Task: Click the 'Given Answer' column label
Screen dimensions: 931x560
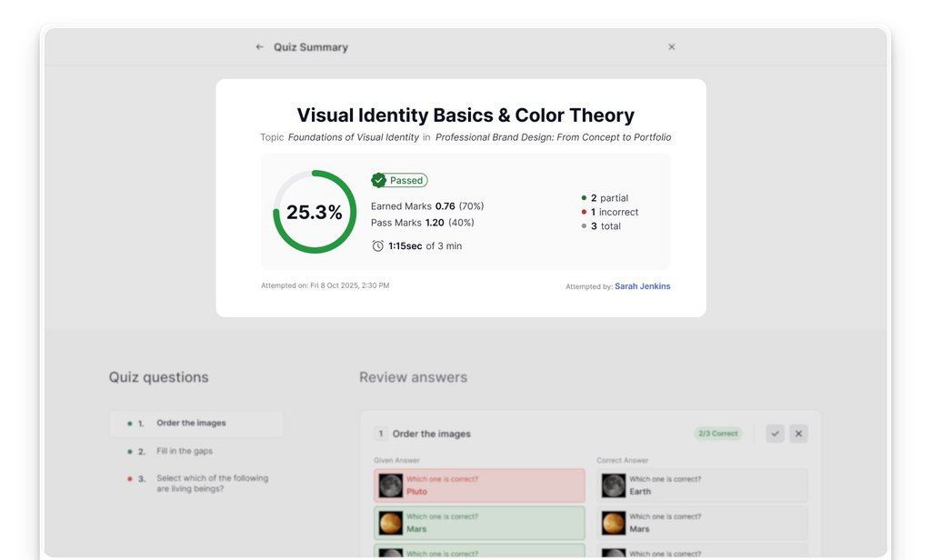Action: (396, 460)
